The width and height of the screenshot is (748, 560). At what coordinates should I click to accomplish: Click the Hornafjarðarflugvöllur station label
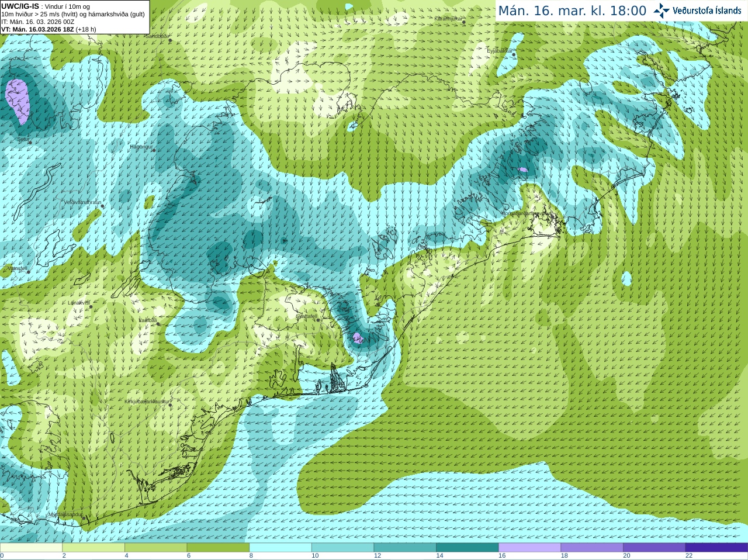pyautogui.click(x=526, y=214)
